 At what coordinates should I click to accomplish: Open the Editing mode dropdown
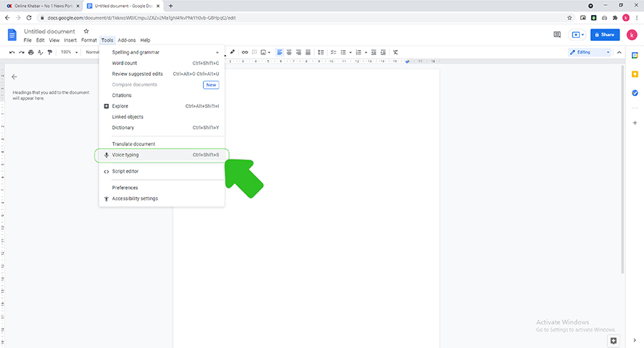coord(590,52)
